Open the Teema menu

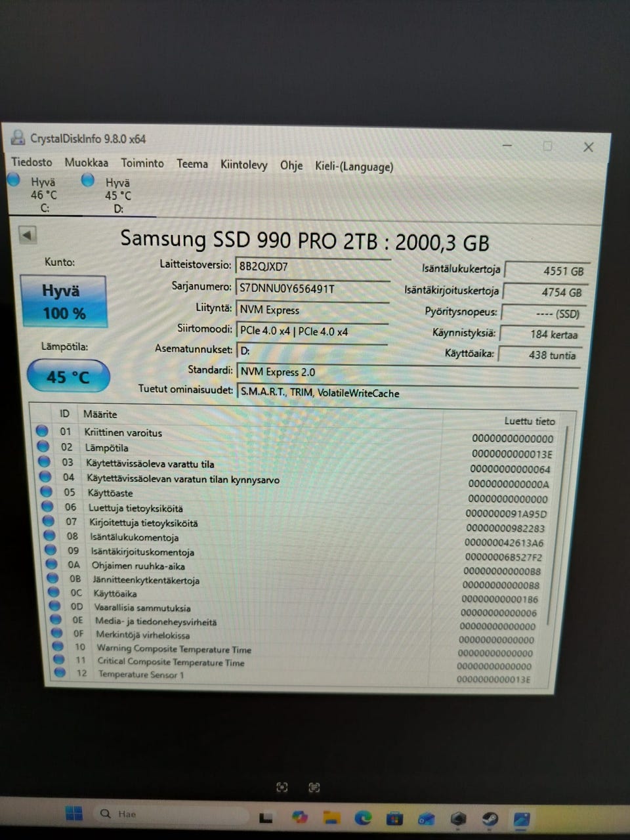pyautogui.click(x=192, y=164)
